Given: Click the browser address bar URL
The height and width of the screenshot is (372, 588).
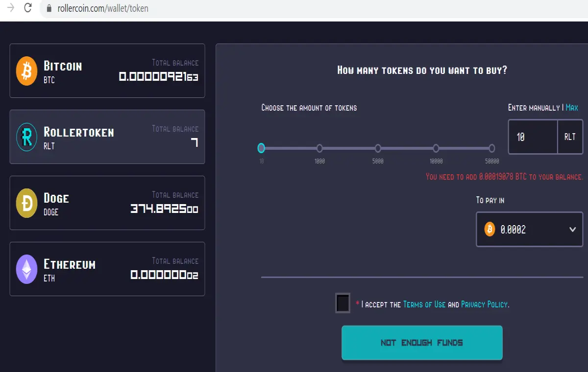Looking at the screenshot, I should 103,8.
